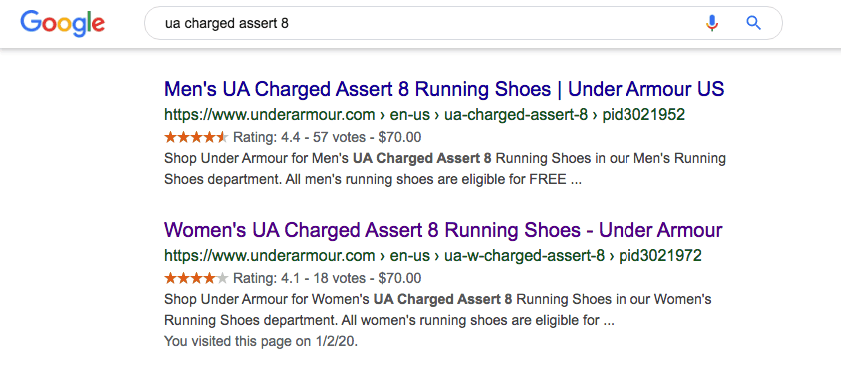Click the 4.4 star rating graphic
This screenshot has height=373, width=841.
pyautogui.click(x=196, y=137)
